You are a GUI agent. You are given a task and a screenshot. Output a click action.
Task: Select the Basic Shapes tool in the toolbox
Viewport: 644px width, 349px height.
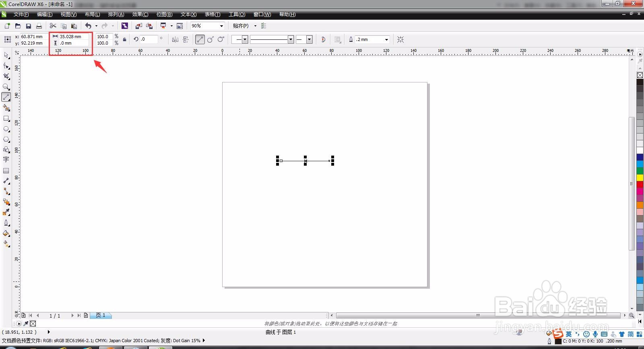click(6, 149)
